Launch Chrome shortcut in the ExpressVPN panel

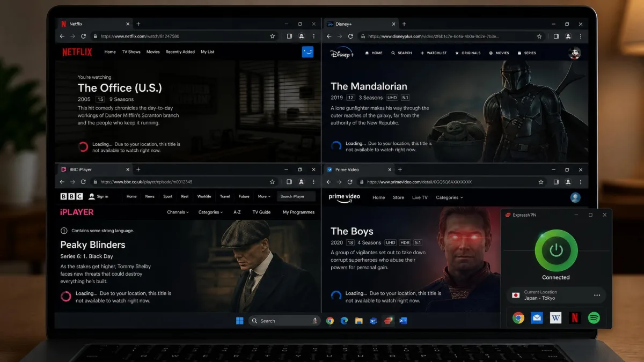(x=518, y=318)
